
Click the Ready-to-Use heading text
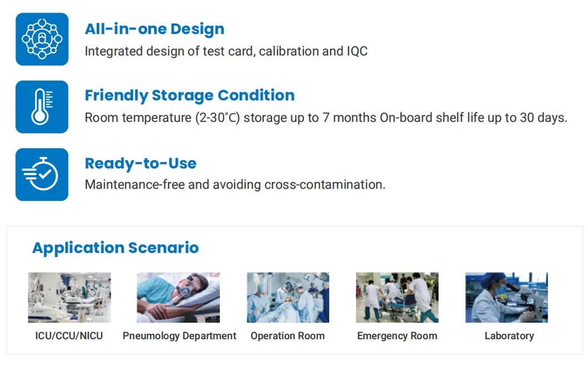(140, 164)
